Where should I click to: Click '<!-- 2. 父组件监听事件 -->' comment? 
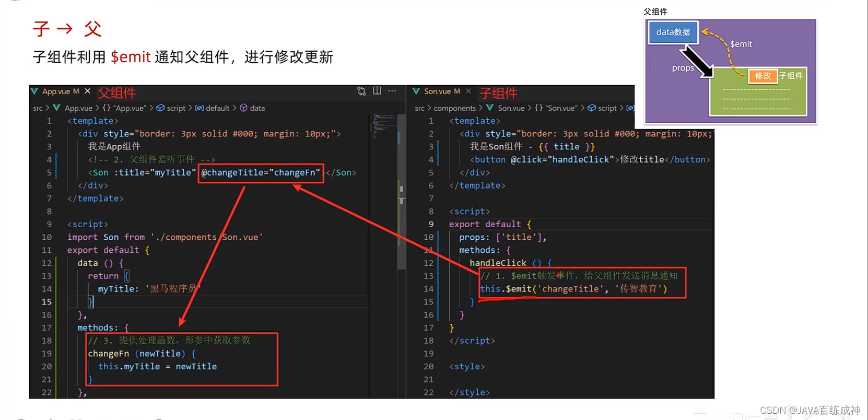151,159
